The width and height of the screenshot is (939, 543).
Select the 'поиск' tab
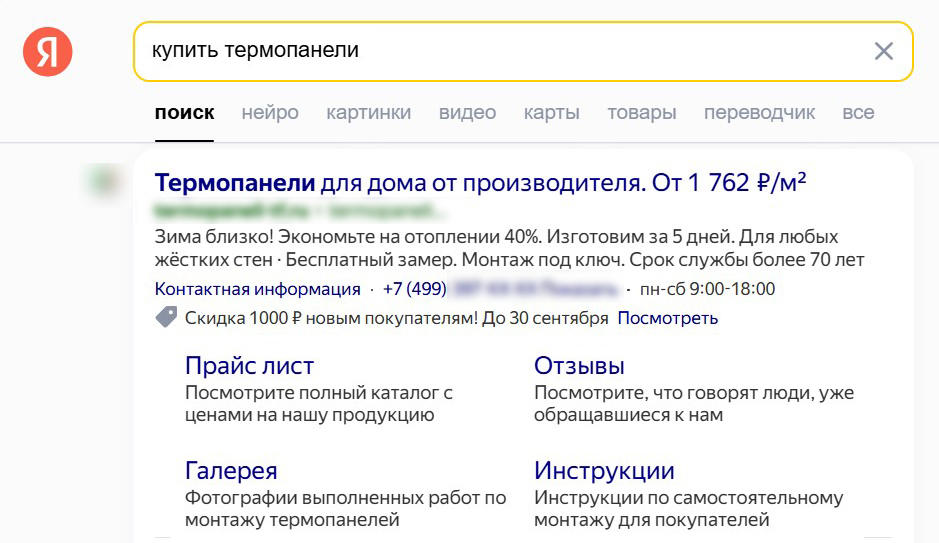point(184,113)
